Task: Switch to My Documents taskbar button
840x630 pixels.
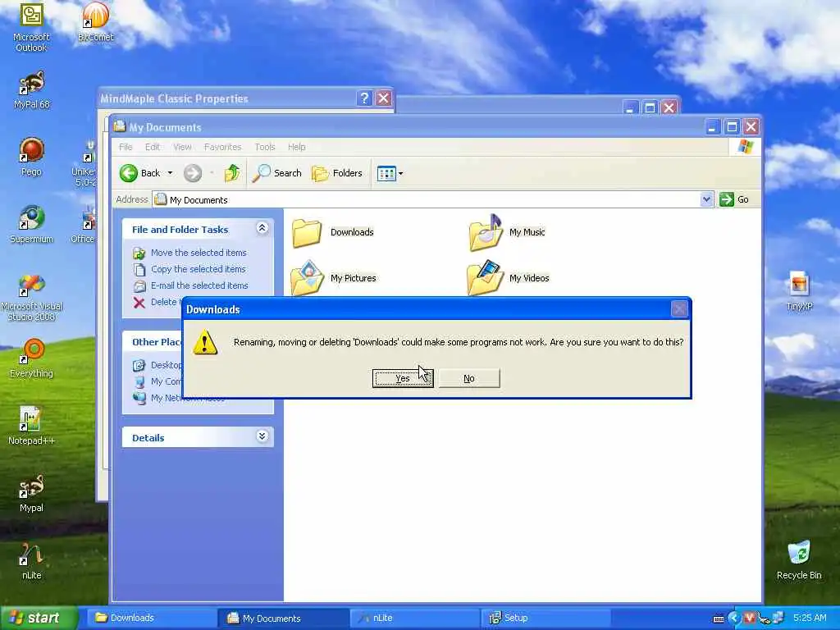Action: [x=284, y=618]
